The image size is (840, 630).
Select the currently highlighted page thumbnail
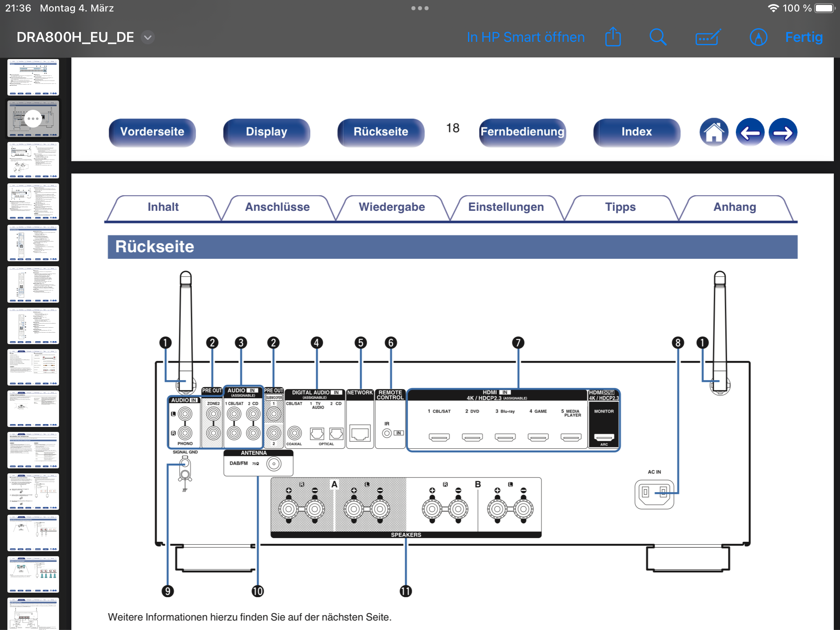33,119
